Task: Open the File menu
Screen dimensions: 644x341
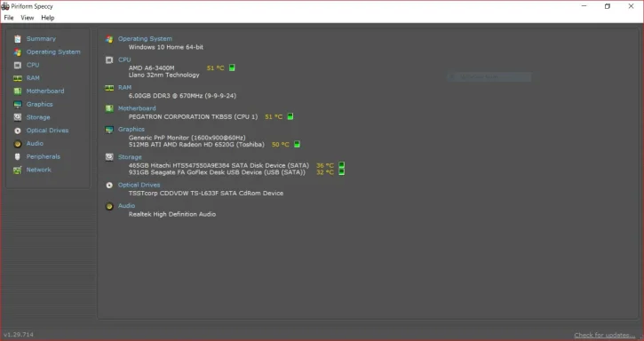Action: (9, 18)
